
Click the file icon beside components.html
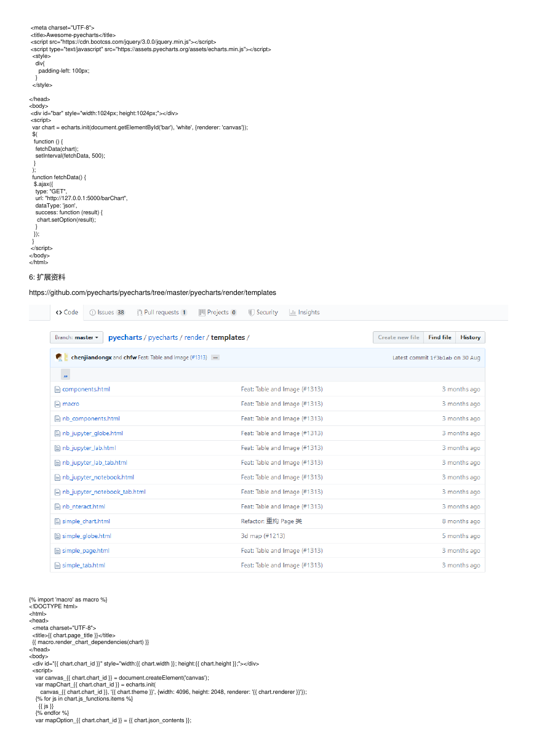[x=57, y=389]
